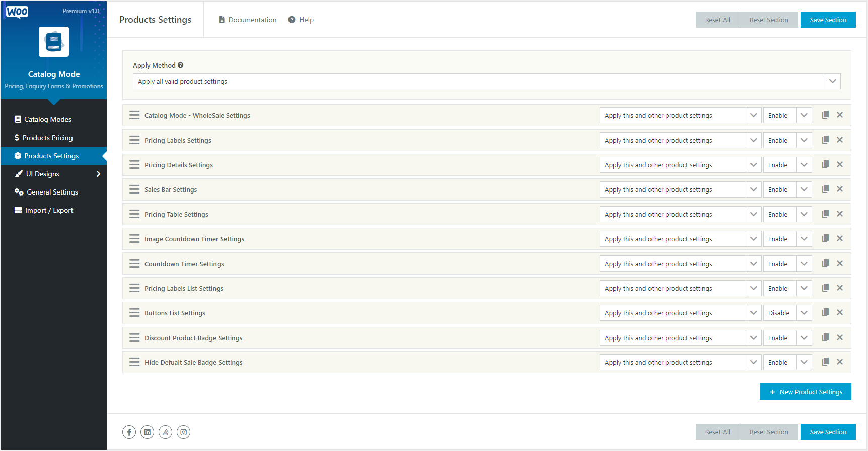Open apply-mode dropdown for Pricing Table Settings
Viewport: 868px width, 451px height.
pos(680,214)
